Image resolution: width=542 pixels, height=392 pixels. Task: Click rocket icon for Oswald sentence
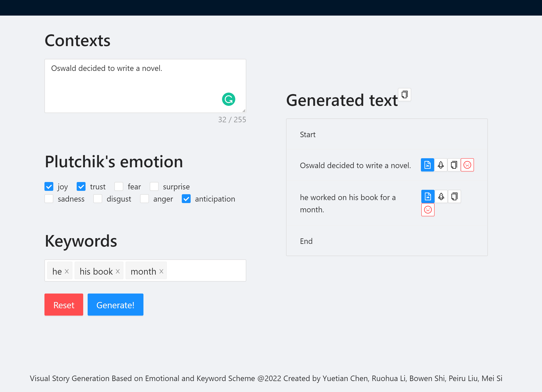[x=441, y=165]
